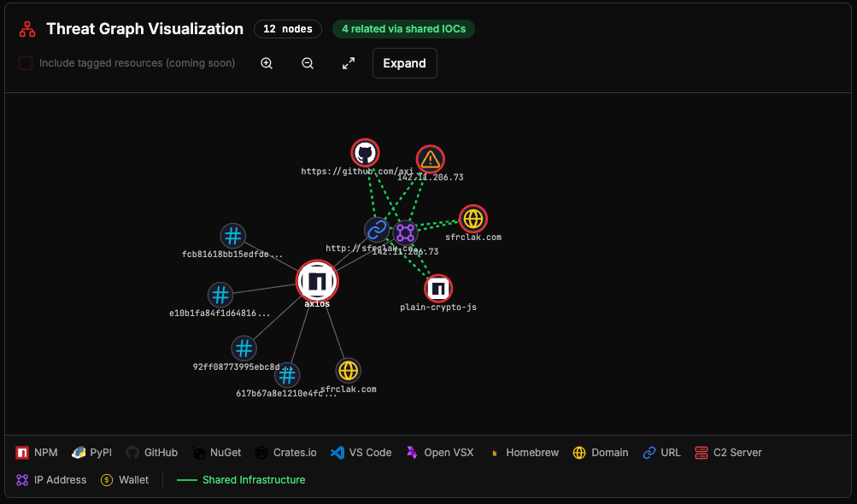This screenshot has width=857, height=504.
Task: Click the Threat Graph Visualization title
Action: tap(145, 29)
